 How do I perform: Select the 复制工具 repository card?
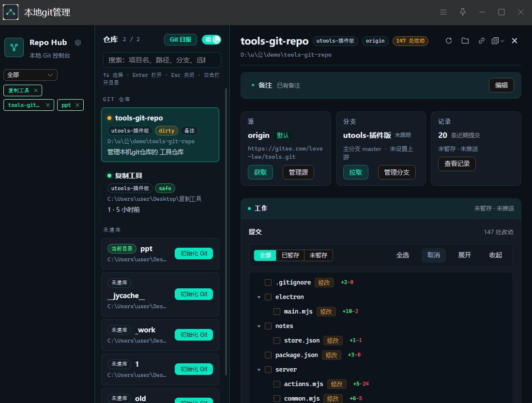(x=160, y=193)
